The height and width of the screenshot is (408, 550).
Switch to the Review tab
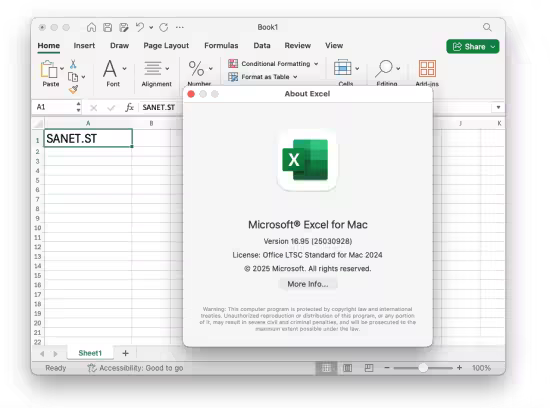pyautogui.click(x=297, y=46)
